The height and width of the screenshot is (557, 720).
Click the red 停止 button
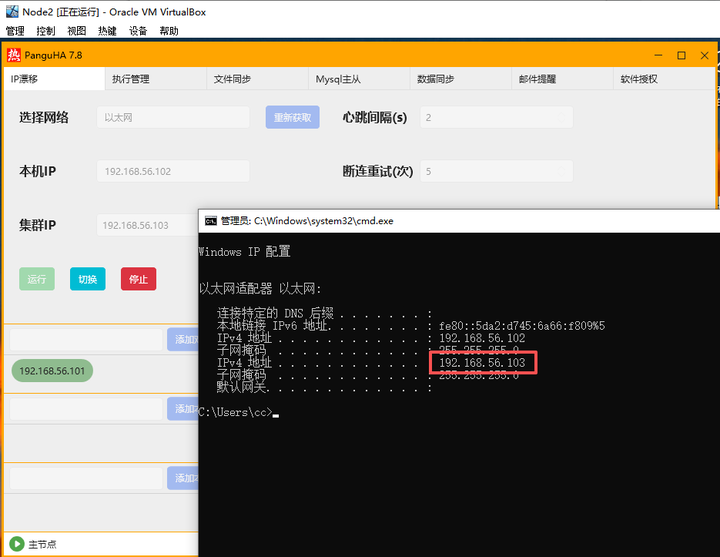tap(138, 279)
